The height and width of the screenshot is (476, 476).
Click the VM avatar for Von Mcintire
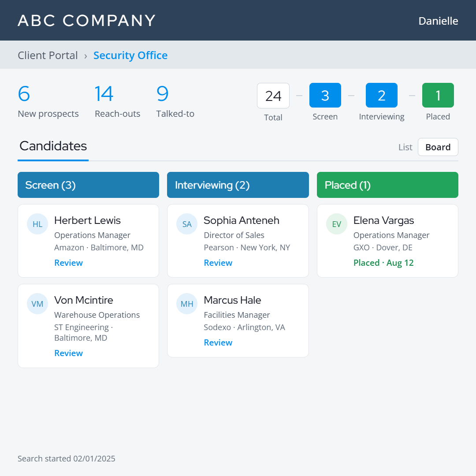tap(37, 304)
